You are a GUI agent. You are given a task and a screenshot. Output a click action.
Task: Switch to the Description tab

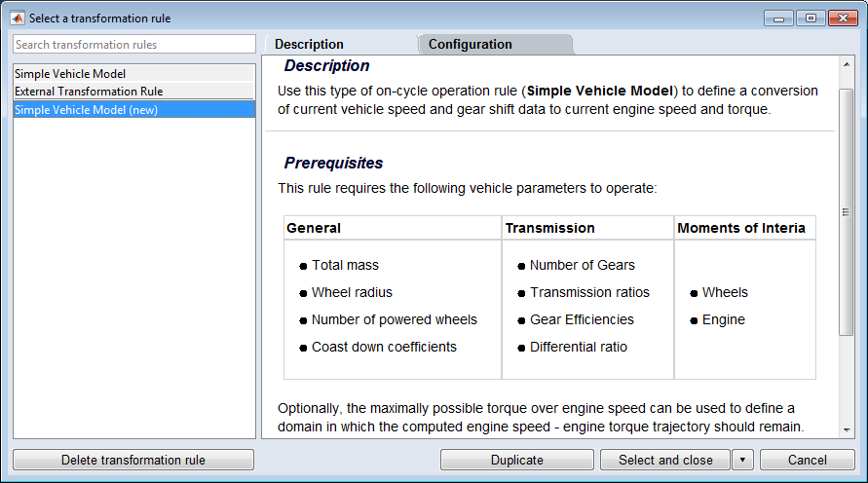[309, 45]
